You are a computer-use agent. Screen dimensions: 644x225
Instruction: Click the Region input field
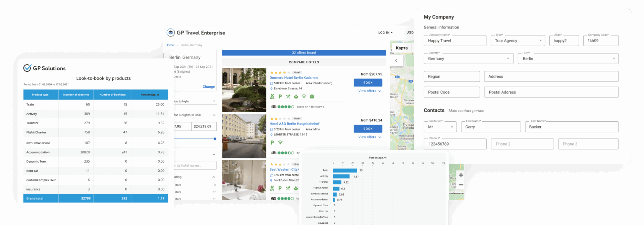(452, 76)
